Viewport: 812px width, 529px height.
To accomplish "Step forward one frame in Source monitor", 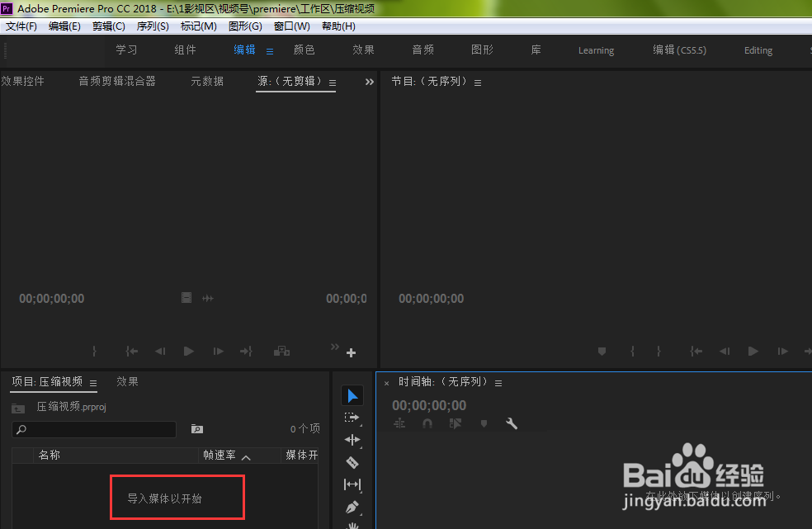I will [x=219, y=352].
